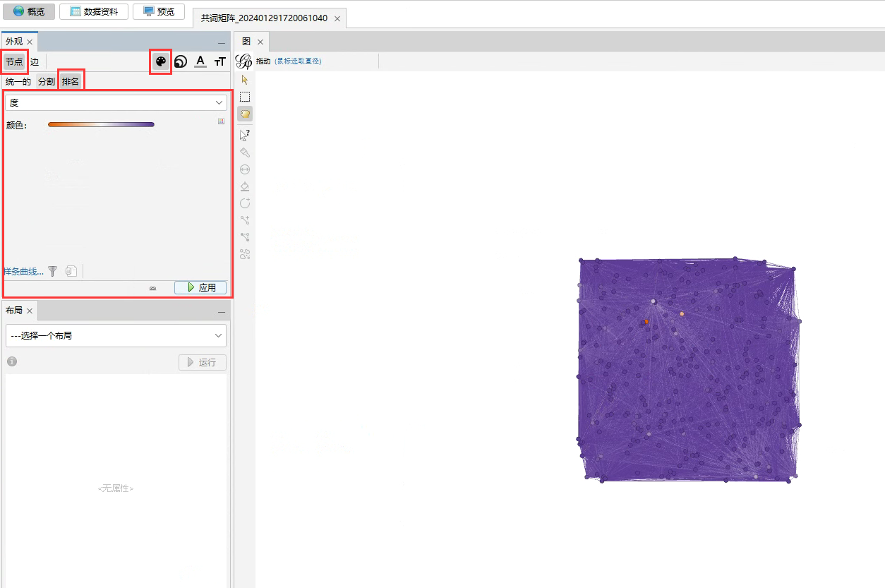Open the 概览 overview workspace
This screenshot has width=885, height=588.
click(29, 11)
